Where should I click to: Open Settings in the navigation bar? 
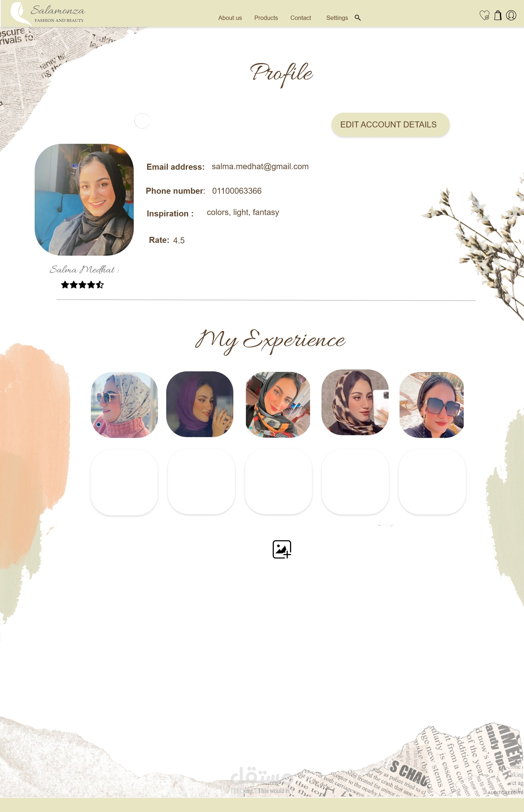[337, 18]
